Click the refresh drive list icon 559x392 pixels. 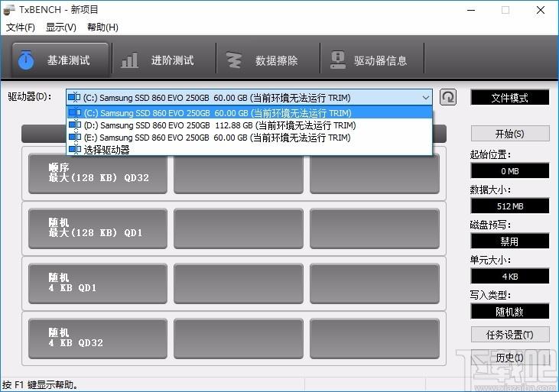[x=448, y=97]
